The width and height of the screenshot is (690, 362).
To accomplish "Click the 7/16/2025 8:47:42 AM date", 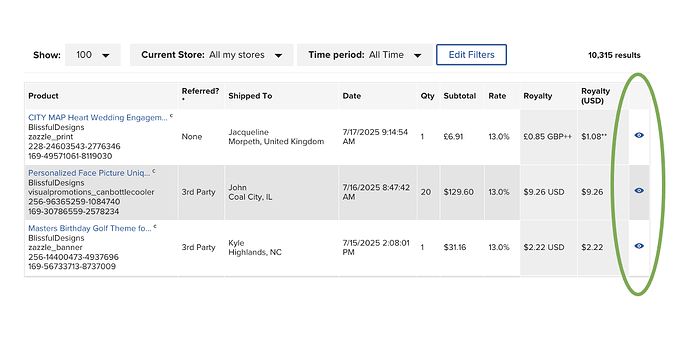I will (x=376, y=192).
